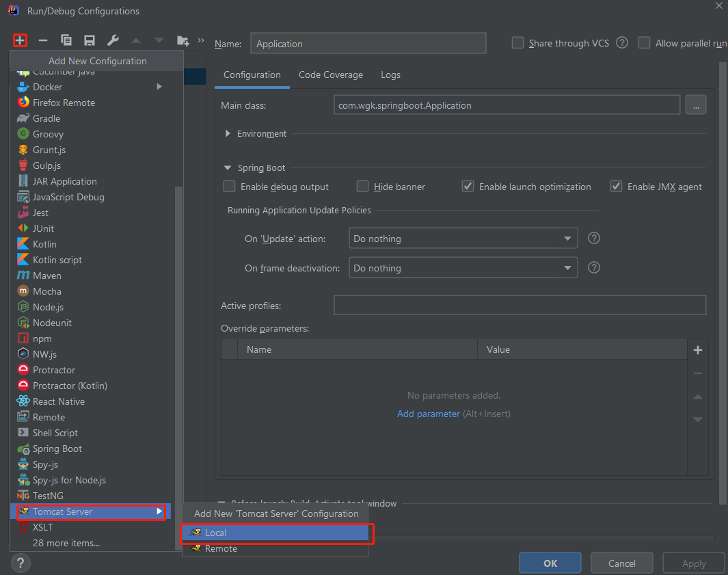Screen dimensions: 728x575
Task: Browse main class with ellipsis button
Action: (695, 105)
